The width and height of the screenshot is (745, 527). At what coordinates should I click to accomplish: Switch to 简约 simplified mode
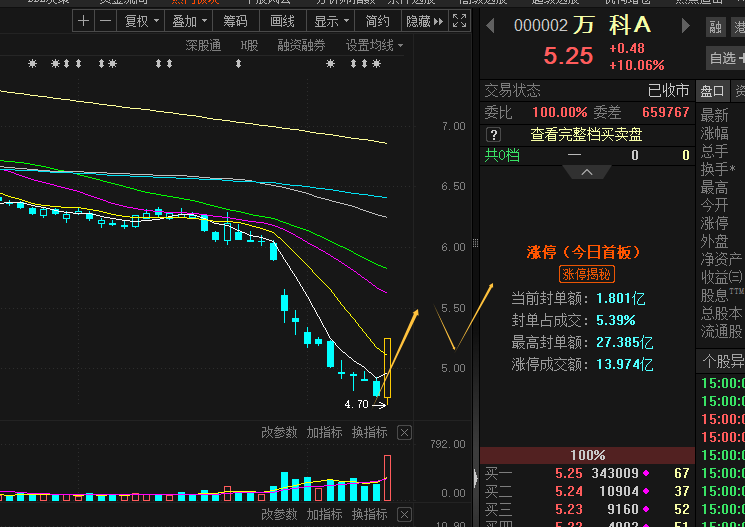pos(378,21)
